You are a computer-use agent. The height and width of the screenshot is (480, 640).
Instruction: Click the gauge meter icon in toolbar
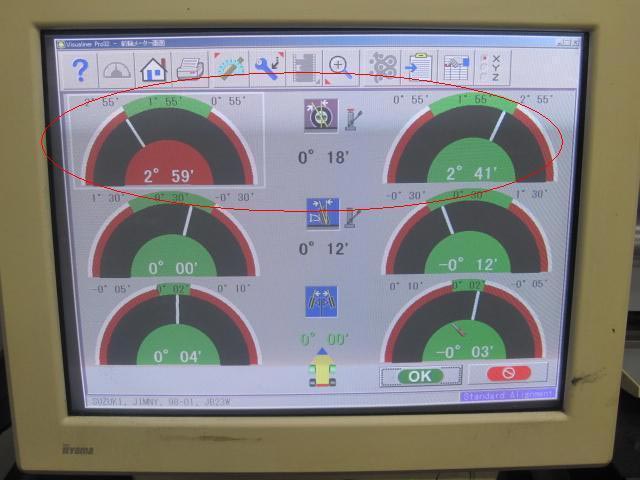[x=117, y=69]
